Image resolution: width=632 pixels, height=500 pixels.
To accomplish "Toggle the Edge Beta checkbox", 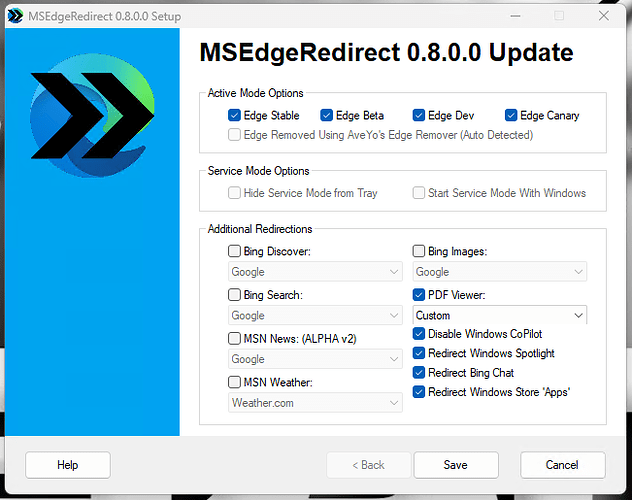I will [326, 116].
